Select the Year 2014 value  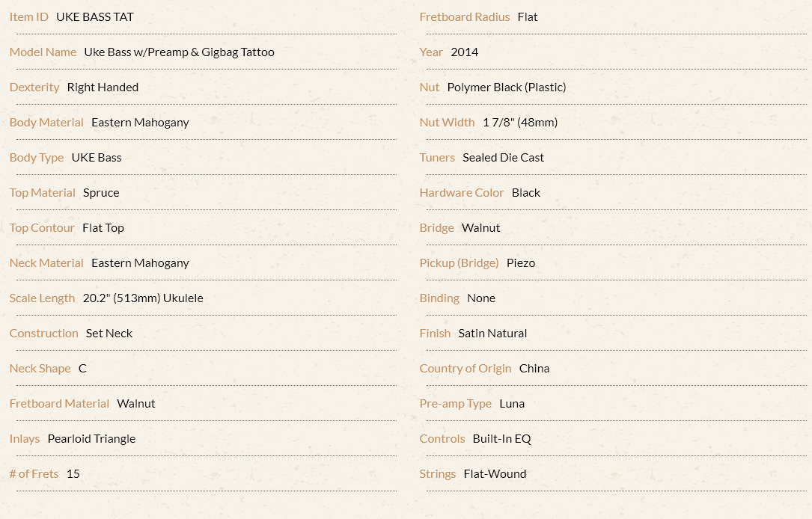[x=465, y=52]
